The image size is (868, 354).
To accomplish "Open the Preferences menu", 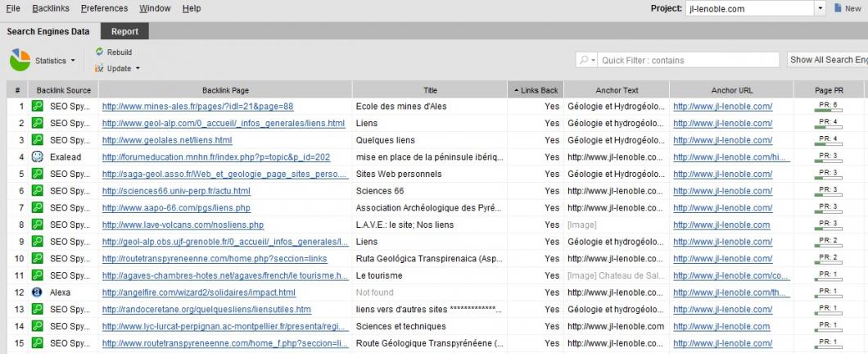I will pyautogui.click(x=104, y=8).
